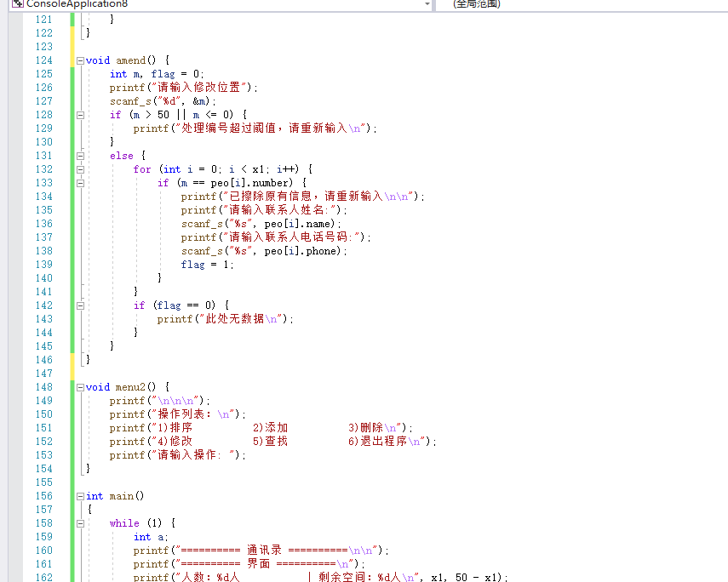Click the printf 处理编号超过阈值 line

pyautogui.click(x=255, y=128)
